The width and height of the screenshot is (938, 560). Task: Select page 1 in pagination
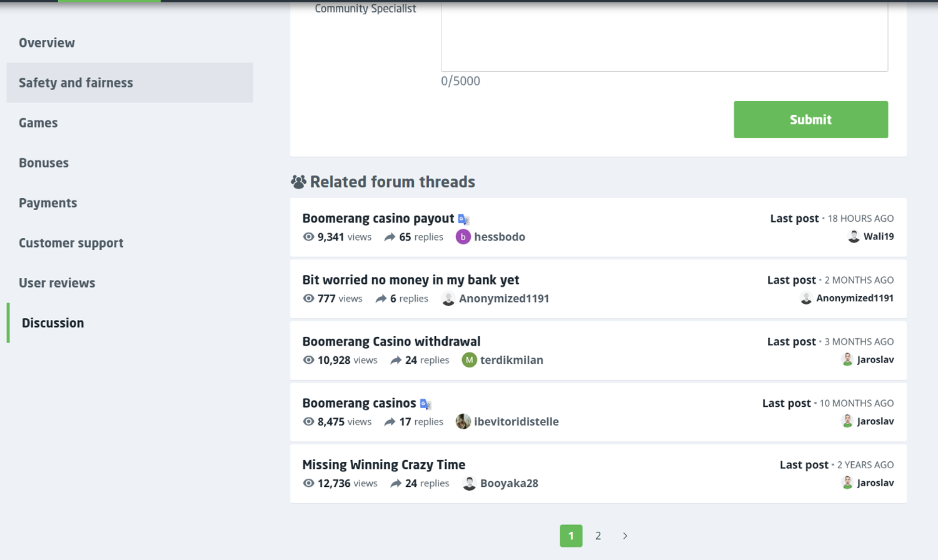tap(571, 536)
